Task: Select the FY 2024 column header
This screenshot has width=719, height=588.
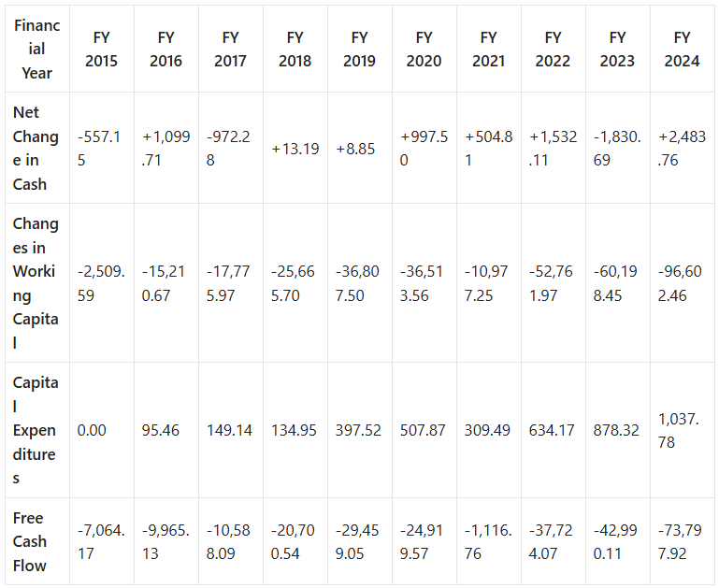Action: (x=682, y=49)
